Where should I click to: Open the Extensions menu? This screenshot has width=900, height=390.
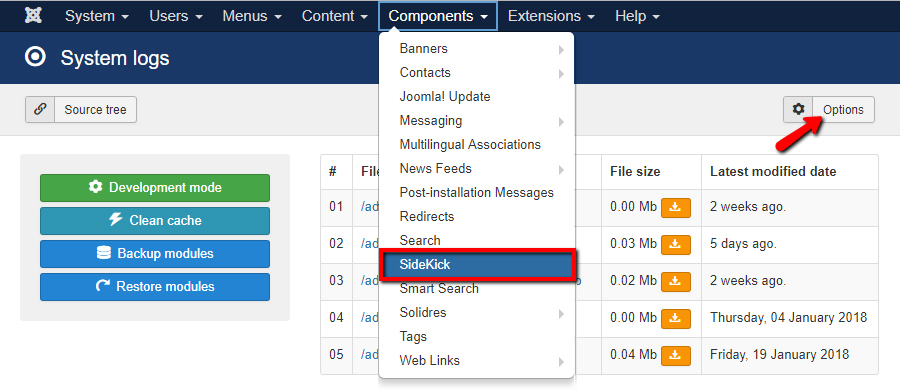[551, 16]
